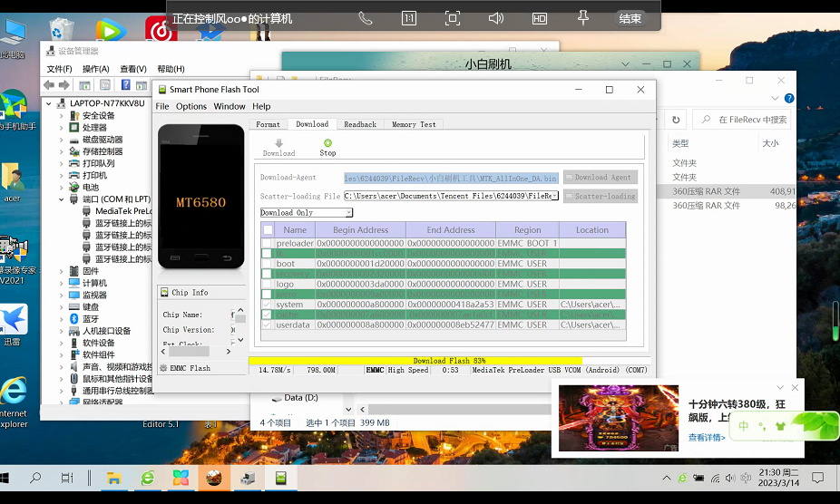Open the acer user folder desktop icon
Screen dimensions: 840x504
tap(13, 182)
